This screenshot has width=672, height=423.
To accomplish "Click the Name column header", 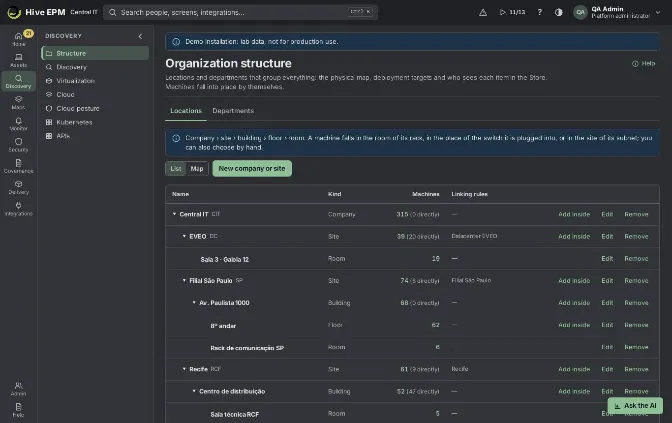I will click(x=180, y=194).
